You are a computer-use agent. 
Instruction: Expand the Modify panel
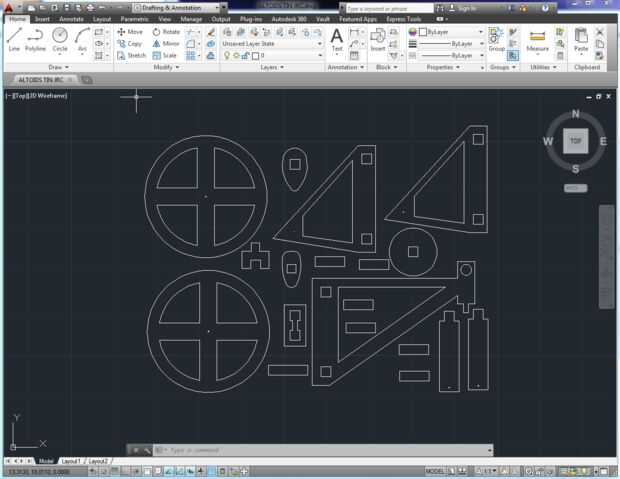[x=166, y=67]
